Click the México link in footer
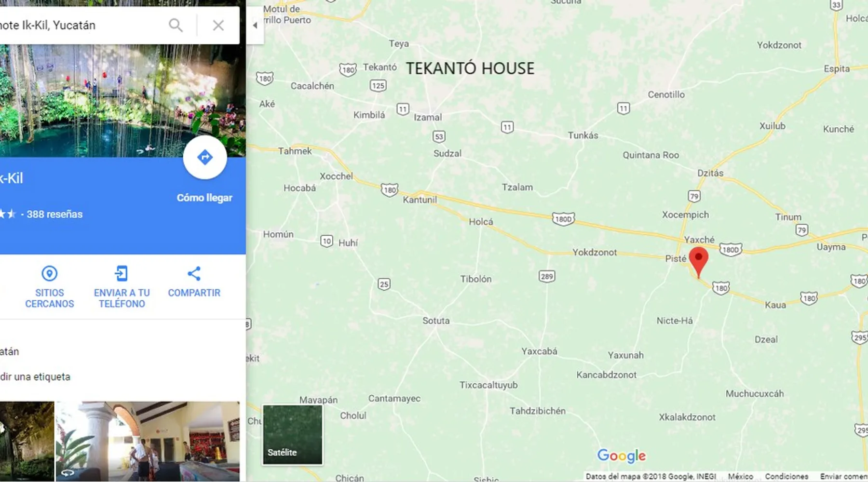The height and width of the screenshot is (482, 868). (740, 476)
